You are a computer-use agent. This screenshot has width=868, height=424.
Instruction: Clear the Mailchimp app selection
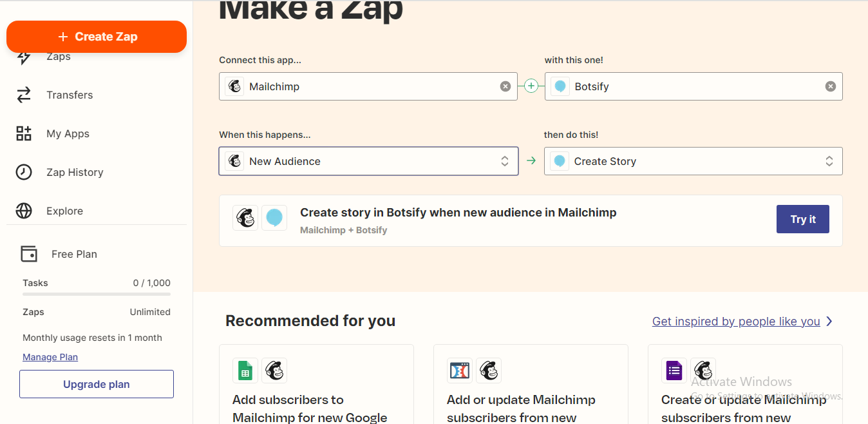[505, 86]
